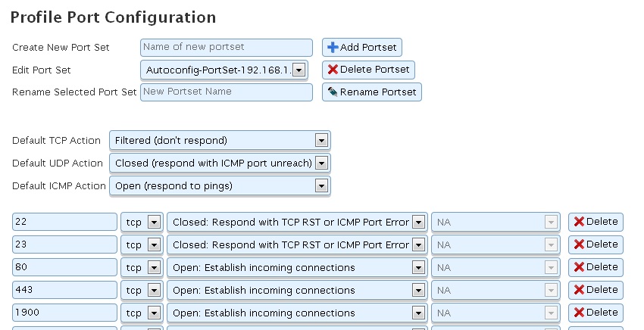Focus the New Portset Name field
Screen dimensions: 644x330
click(x=226, y=92)
